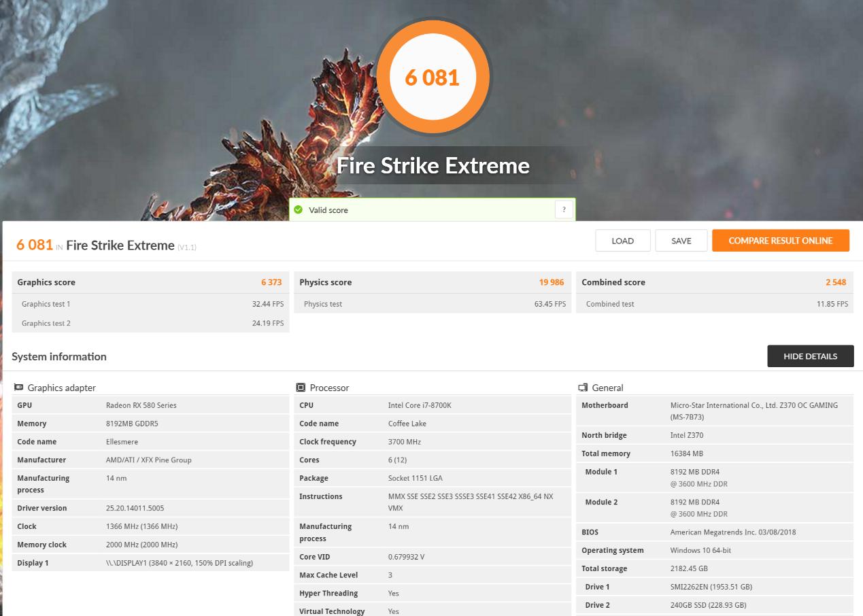Click the Fire Strike Extreme banner title
The width and height of the screenshot is (863, 616).
click(x=433, y=165)
